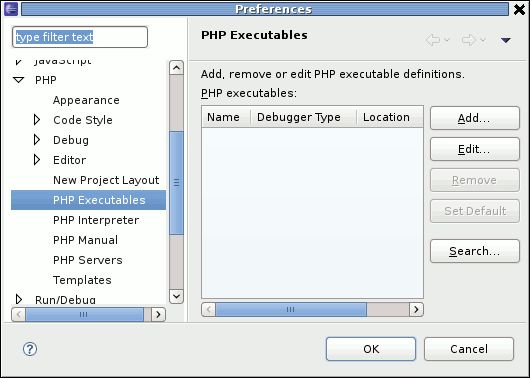Confirm with the OK button

[x=371, y=349]
